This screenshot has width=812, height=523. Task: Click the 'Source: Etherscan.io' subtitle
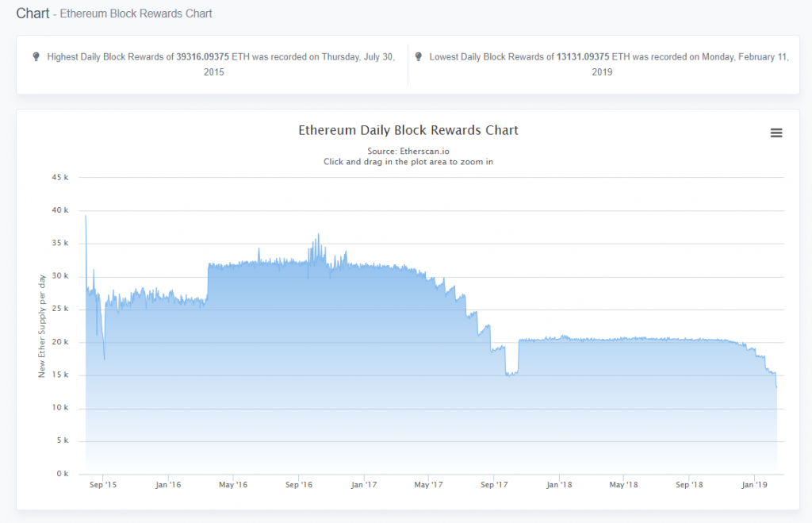pyautogui.click(x=408, y=151)
